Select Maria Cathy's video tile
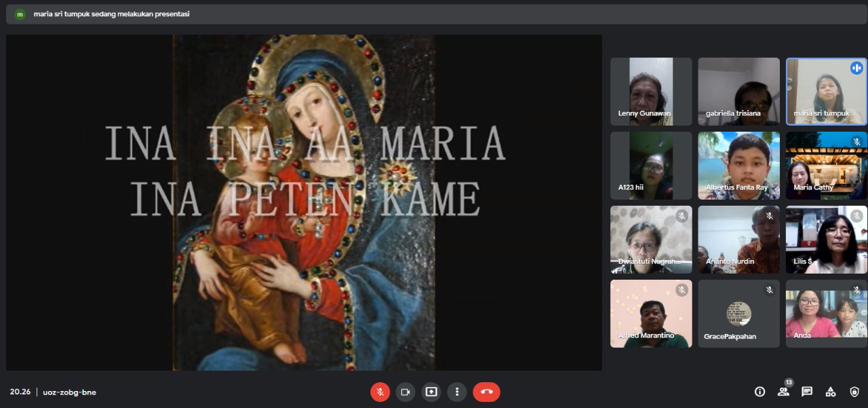The image size is (868, 408). pos(827,166)
